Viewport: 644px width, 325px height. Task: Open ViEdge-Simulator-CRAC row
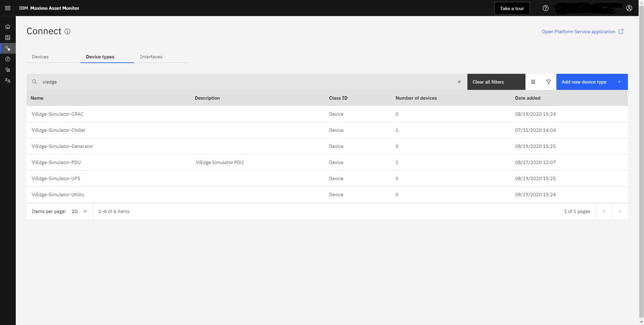[x=327, y=114]
